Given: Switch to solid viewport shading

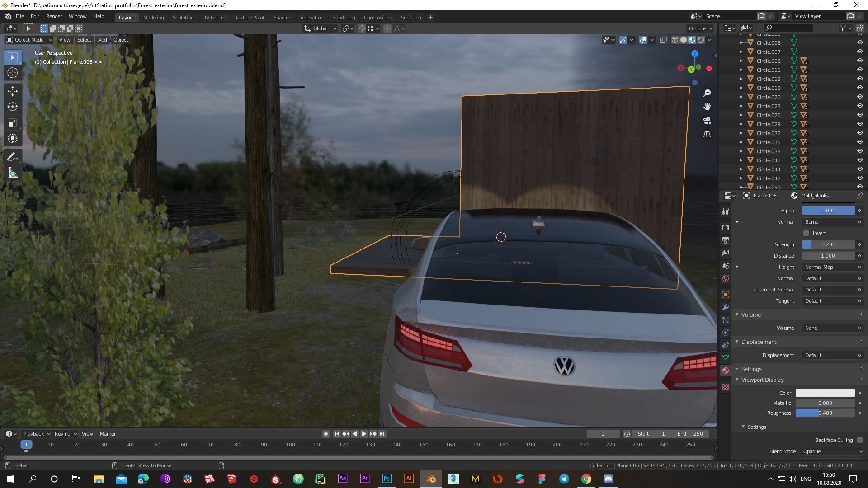Looking at the screenshot, I should tap(684, 40).
